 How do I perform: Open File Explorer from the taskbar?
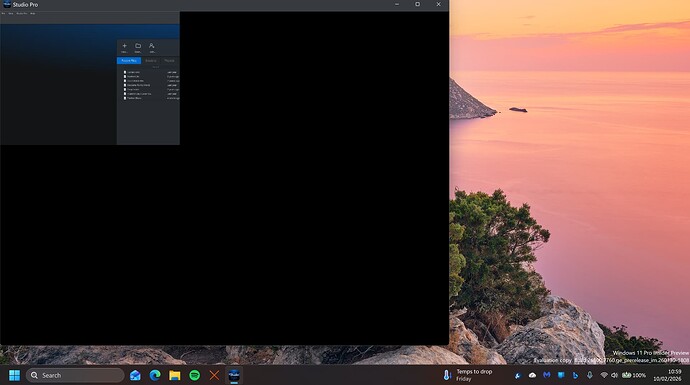[175, 375]
